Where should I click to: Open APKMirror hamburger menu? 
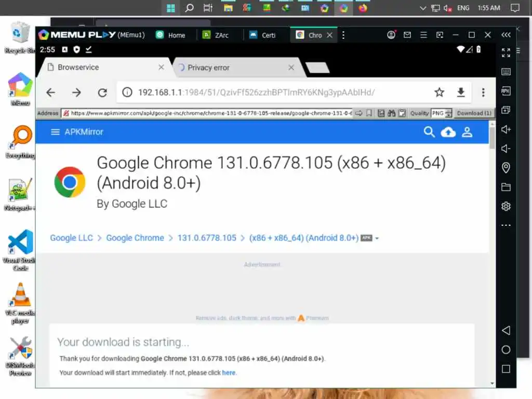tap(55, 132)
